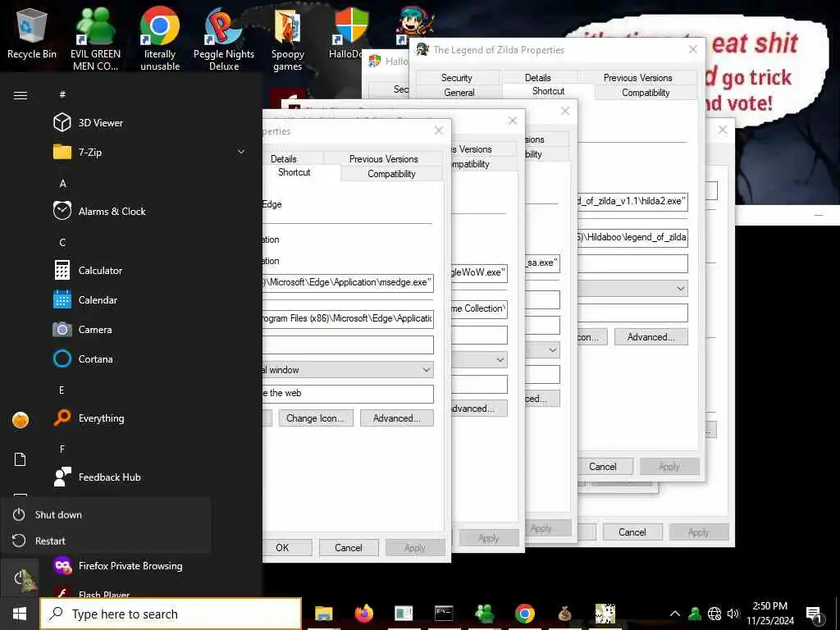Click the 'the web' comment field

coord(348,393)
